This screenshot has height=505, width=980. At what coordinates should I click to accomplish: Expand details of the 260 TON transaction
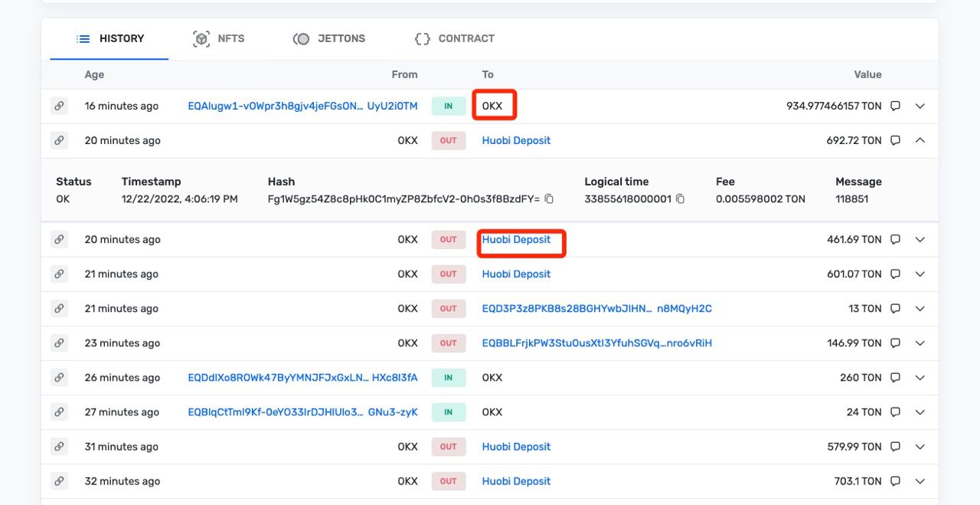coord(920,378)
